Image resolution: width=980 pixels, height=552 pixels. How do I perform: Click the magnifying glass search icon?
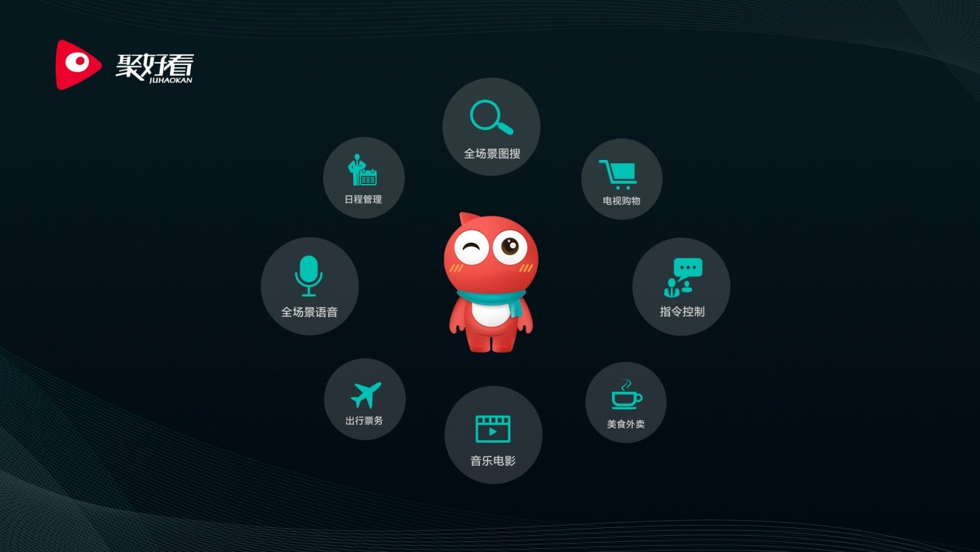click(x=491, y=118)
